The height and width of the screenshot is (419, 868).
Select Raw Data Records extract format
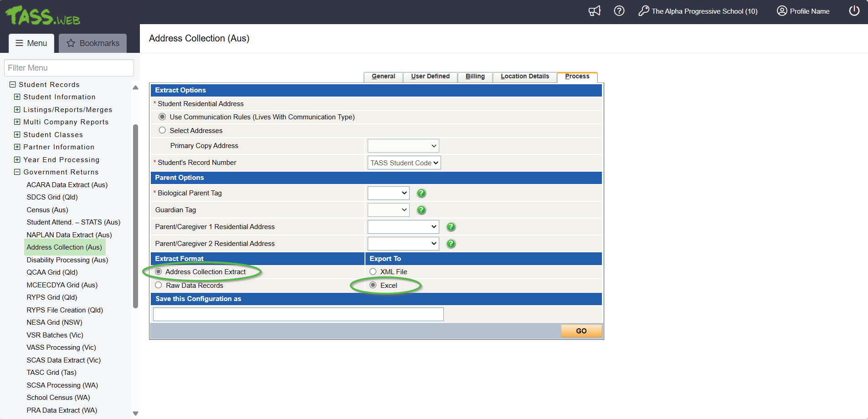(x=159, y=285)
